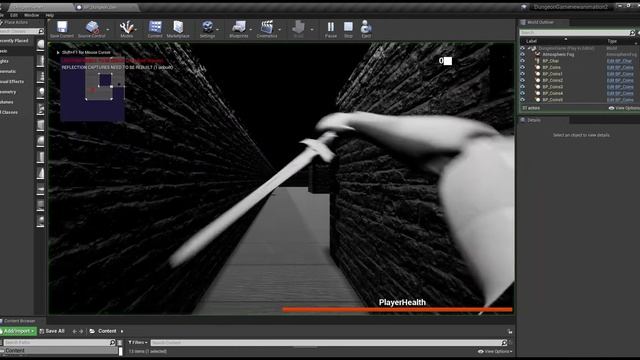Pause the running game simulation
This screenshot has width=640, height=360.
pos(331,29)
